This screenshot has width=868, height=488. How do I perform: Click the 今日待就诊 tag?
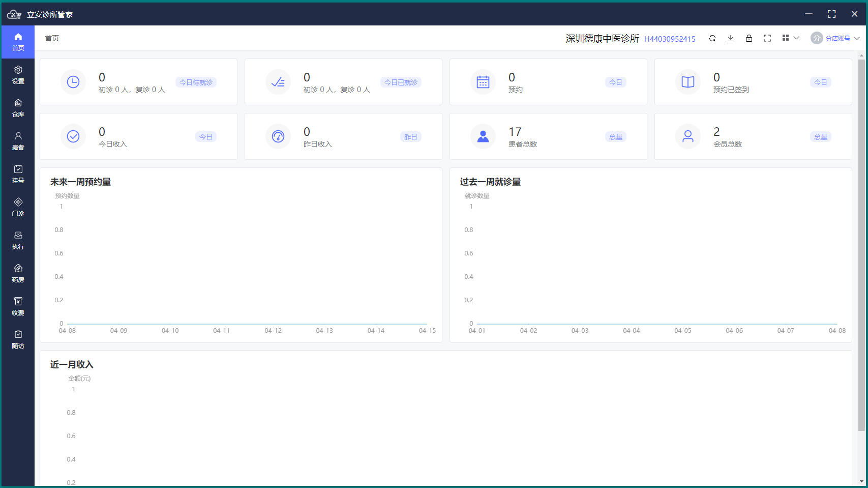(196, 82)
